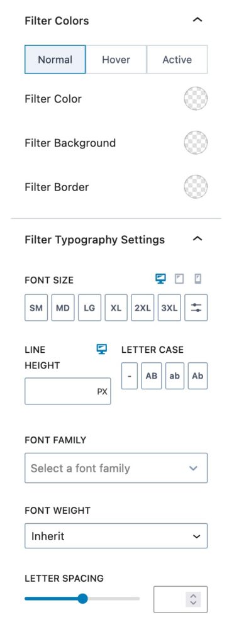Open custom font size sliders icon

[196, 307]
